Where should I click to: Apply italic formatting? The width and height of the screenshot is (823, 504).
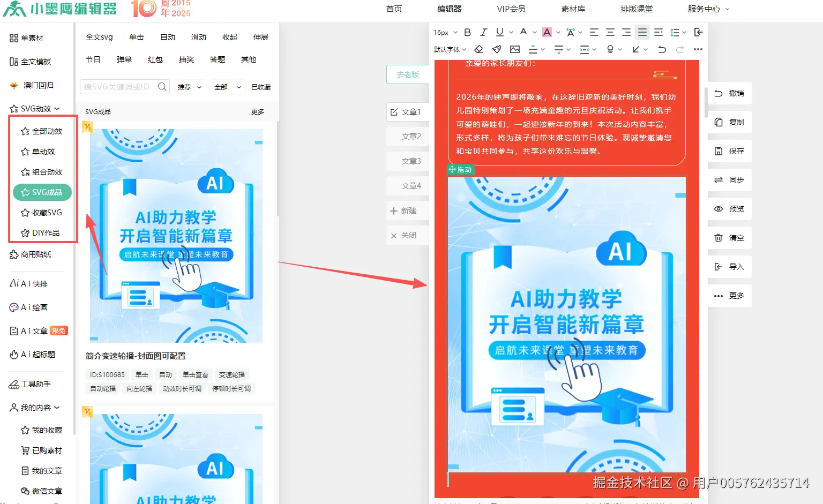coord(483,32)
